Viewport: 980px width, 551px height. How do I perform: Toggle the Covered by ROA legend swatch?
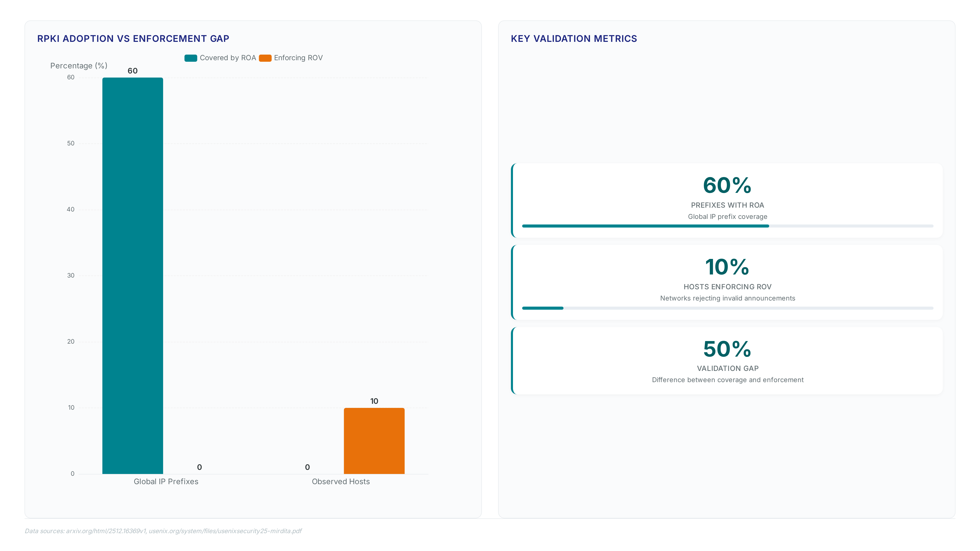191,58
